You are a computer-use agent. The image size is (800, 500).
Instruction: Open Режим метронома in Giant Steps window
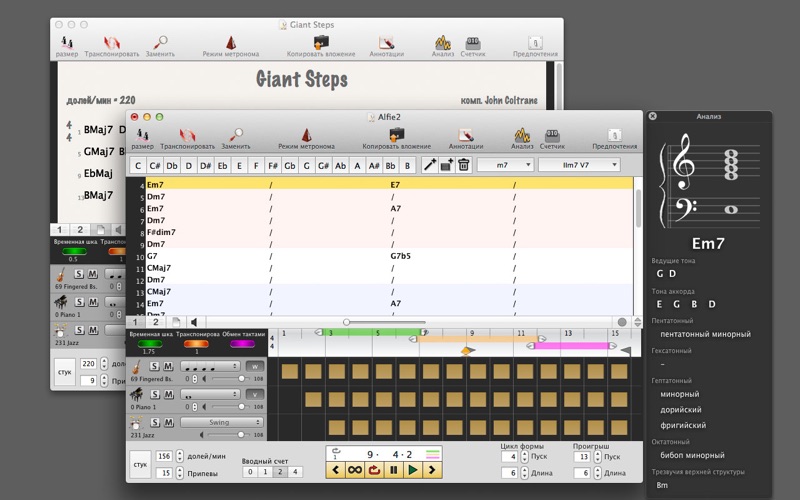pos(231,46)
